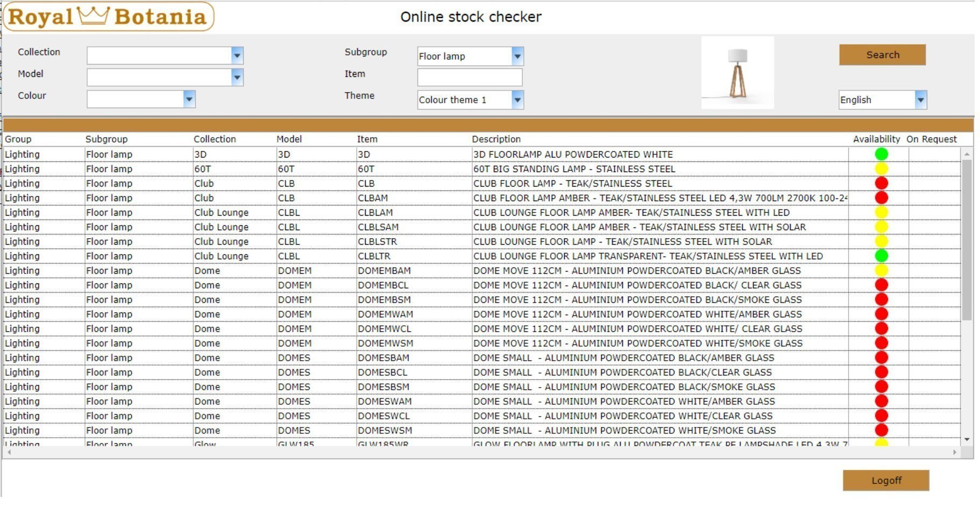Click the item cell CLBLSAM
Viewport: 980px width, 513px height.
click(x=378, y=227)
